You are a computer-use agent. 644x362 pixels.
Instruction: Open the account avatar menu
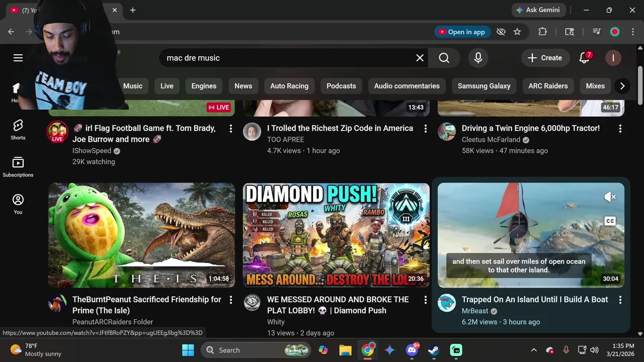[613, 58]
